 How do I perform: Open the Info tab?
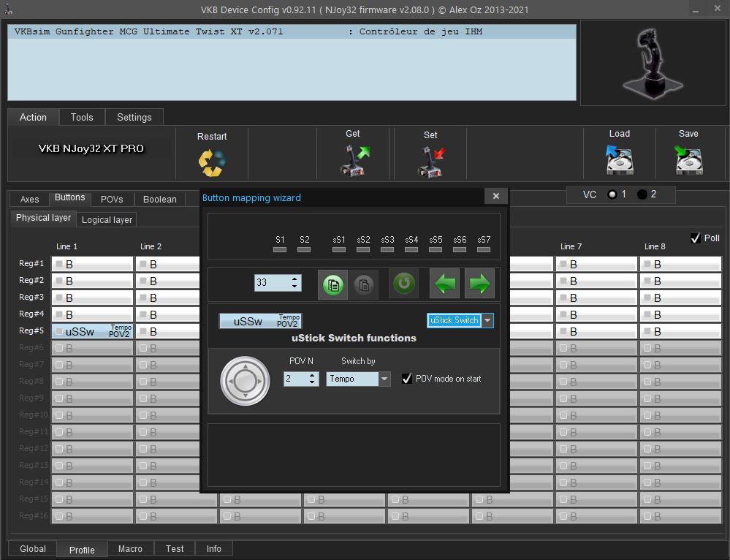tap(214, 549)
